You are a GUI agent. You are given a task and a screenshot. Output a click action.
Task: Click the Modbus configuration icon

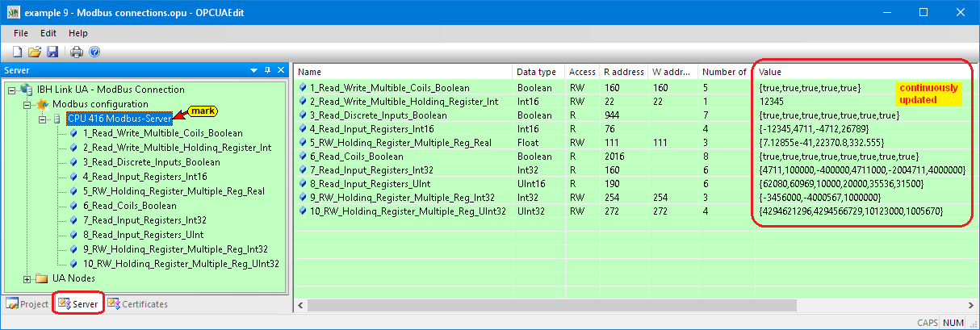[x=41, y=104]
